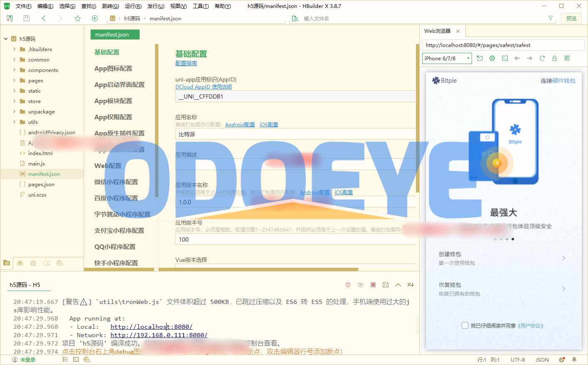This screenshot has height=365, width=588.
Task: Expand the pages folder
Action: [15, 80]
